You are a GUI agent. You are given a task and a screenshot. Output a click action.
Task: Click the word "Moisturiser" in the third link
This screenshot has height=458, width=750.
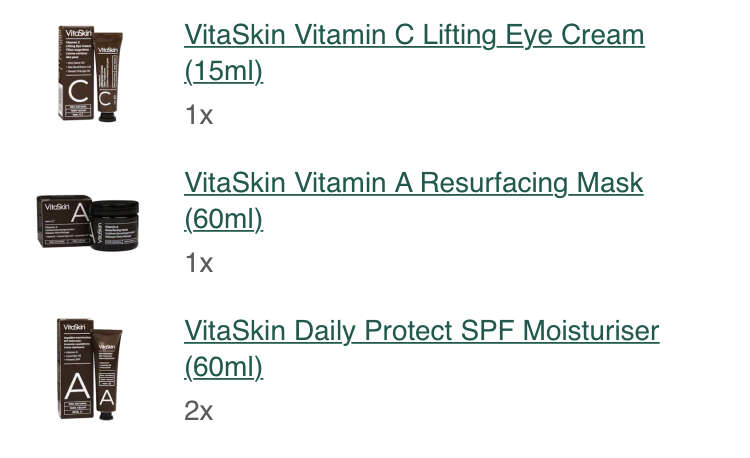pos(591,331)
